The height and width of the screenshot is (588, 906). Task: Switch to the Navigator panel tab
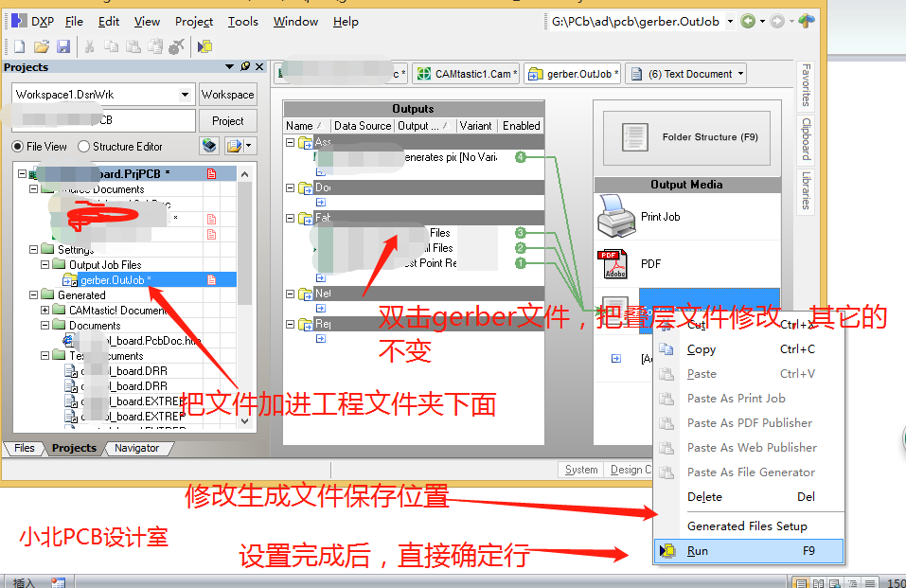[136, 448]
